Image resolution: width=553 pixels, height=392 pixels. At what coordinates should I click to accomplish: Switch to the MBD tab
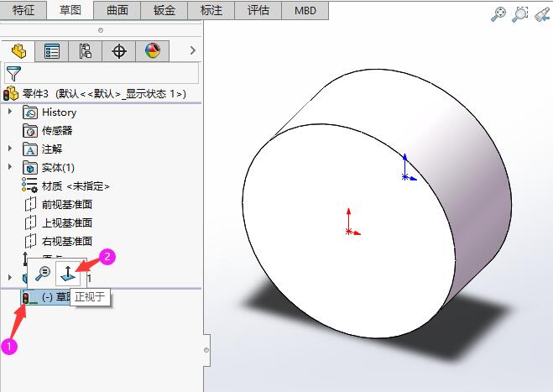(305, 10)
